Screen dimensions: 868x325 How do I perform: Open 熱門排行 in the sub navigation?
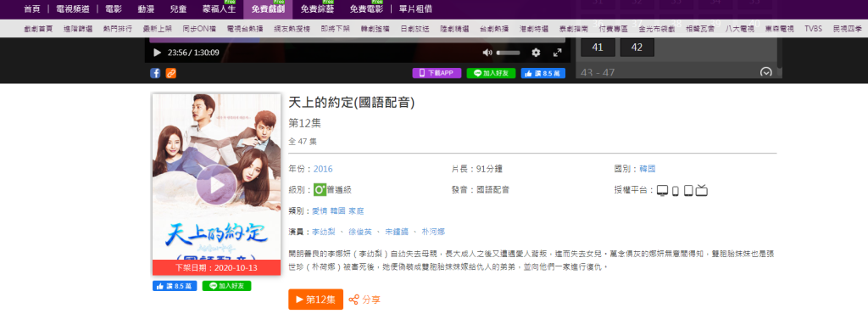117,29
